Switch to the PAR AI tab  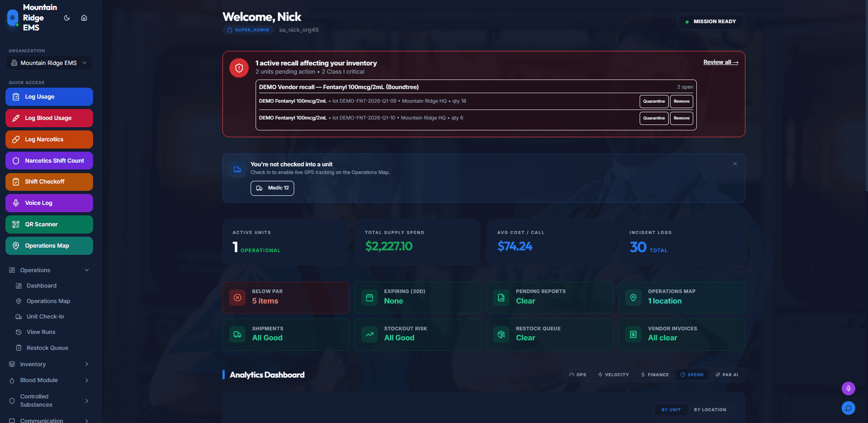pos(726,375)
